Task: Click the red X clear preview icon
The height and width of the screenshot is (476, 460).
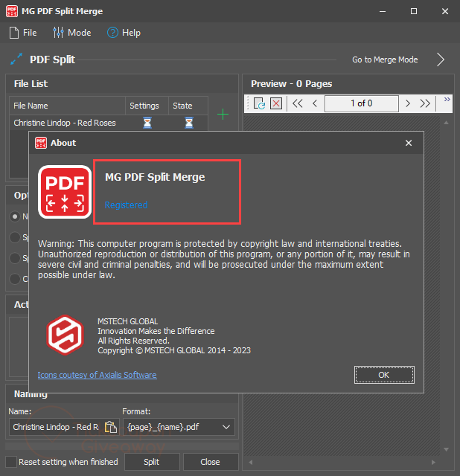Action: pyautogui.click(x=276, y=103)
